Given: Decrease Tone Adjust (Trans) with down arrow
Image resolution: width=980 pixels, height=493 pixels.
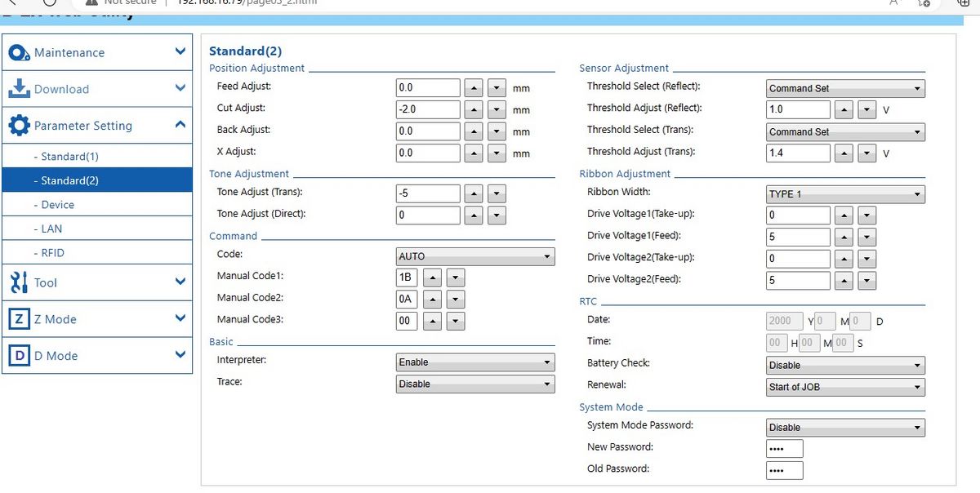Looking at the screenshot, I should tap(496, 193).
